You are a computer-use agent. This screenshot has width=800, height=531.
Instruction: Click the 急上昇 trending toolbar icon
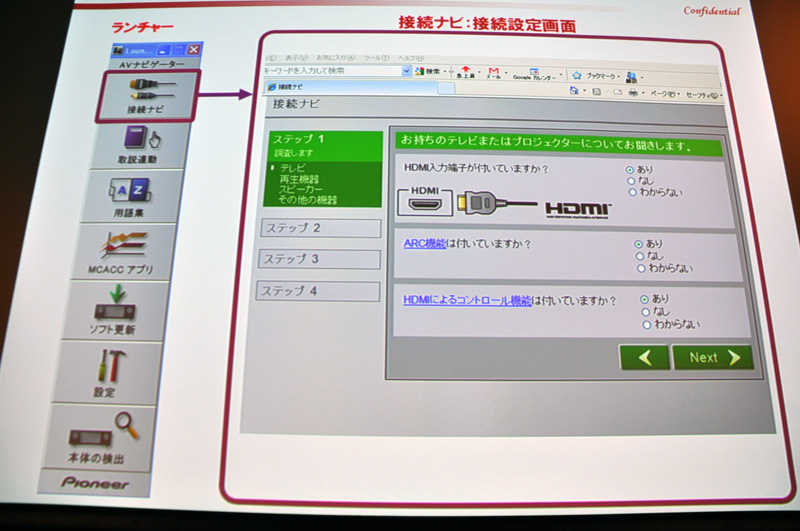pos(465,72)
